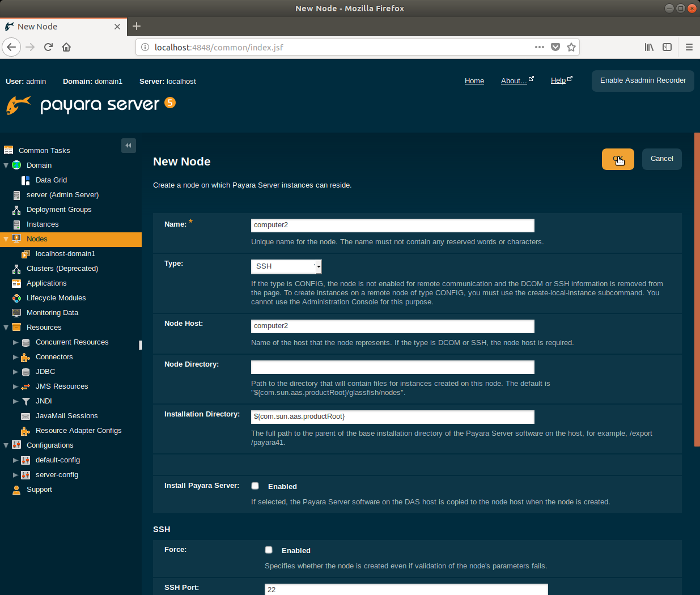Click the Lifecycle Modules icon
Image resolution: width=700 pixels, height=595 pixels.
pyautogui.click(x=16, y=298)
